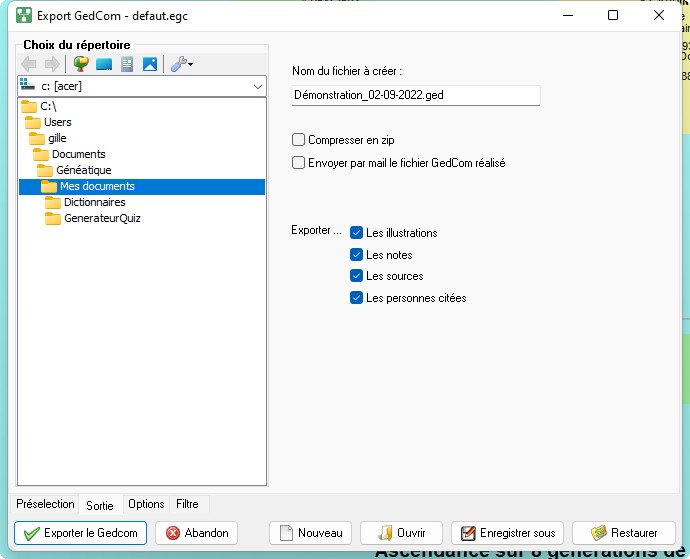Select the Généatique folder

[x=74, y=170]
